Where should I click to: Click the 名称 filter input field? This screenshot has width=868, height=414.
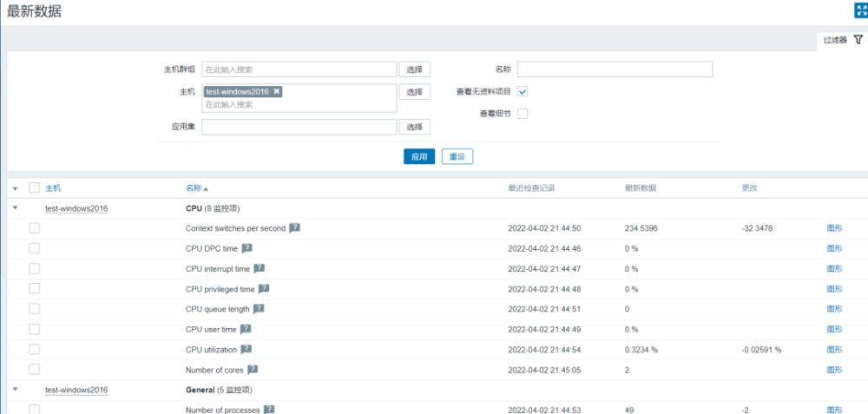point(615,69)
